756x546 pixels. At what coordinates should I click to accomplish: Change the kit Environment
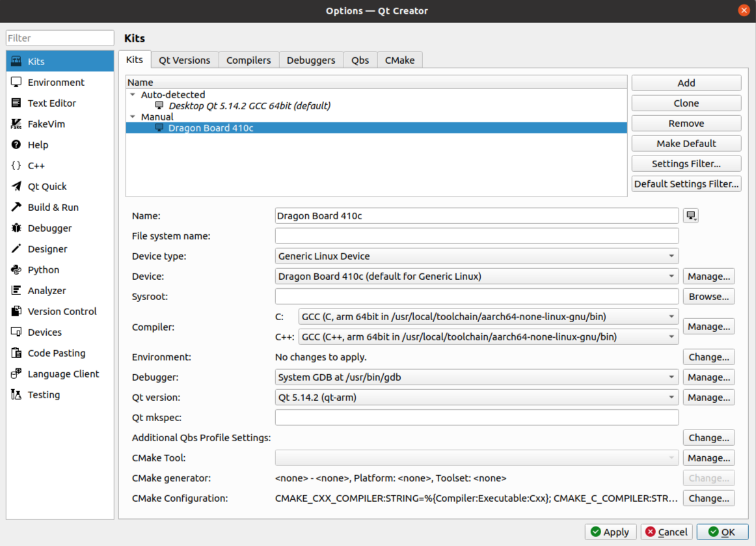tap(709, 357)
